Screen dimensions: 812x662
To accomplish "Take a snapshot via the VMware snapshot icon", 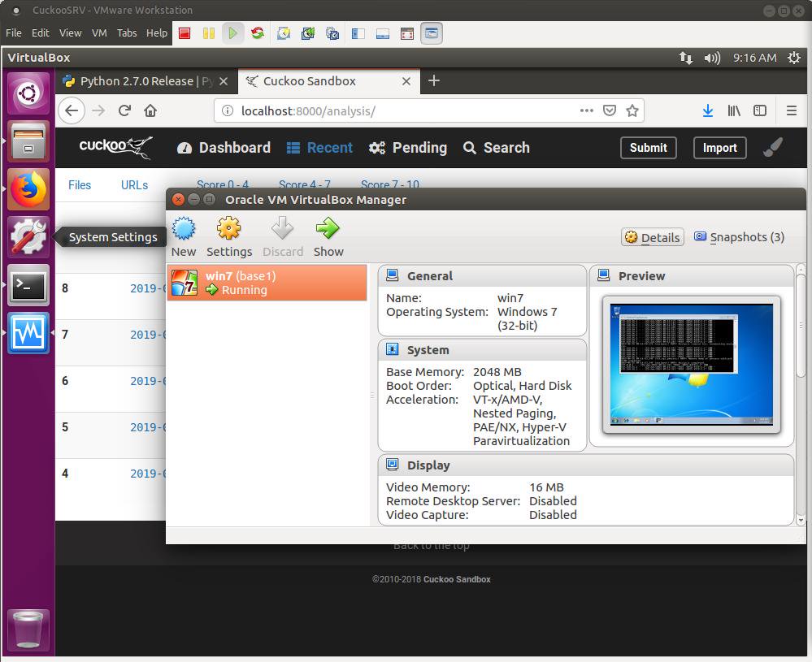I will pos(284,33).
